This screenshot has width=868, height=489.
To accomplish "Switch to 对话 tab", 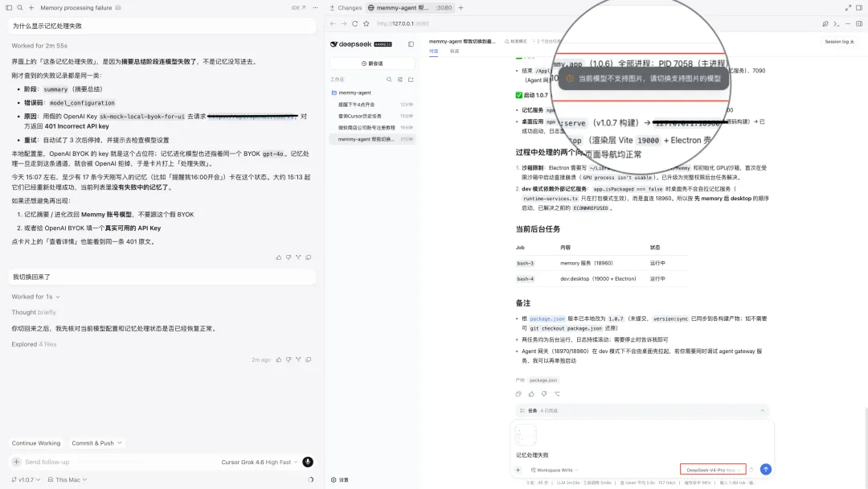I will pos(433,51).
